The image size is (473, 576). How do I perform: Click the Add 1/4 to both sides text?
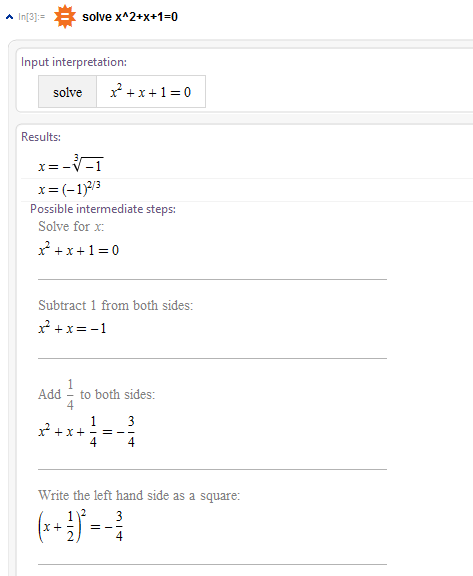(97, 394)
